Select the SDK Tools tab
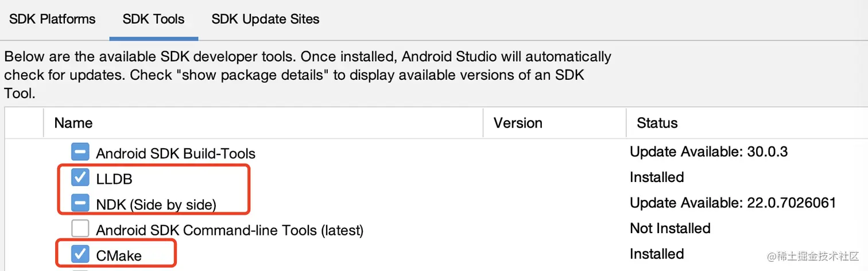Screen dimensions: 868x271 pyautogui.click(x=153, y=19)
